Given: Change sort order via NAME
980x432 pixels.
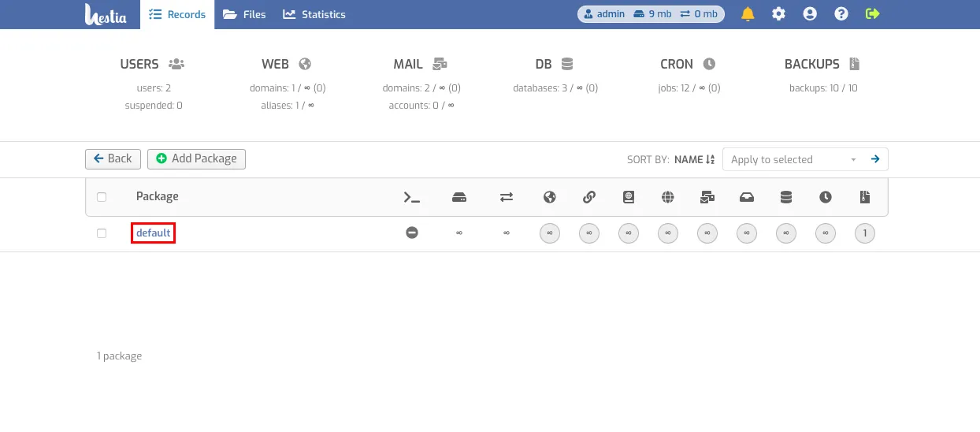Looking at the screenshot, I should coord(694,159).
